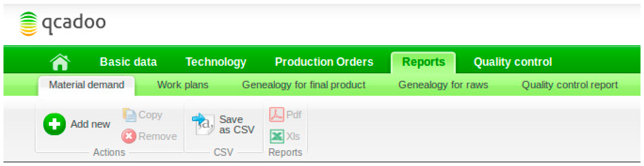View the Quality control report
Screen dimensions: 644x166
tap(570, 85)
